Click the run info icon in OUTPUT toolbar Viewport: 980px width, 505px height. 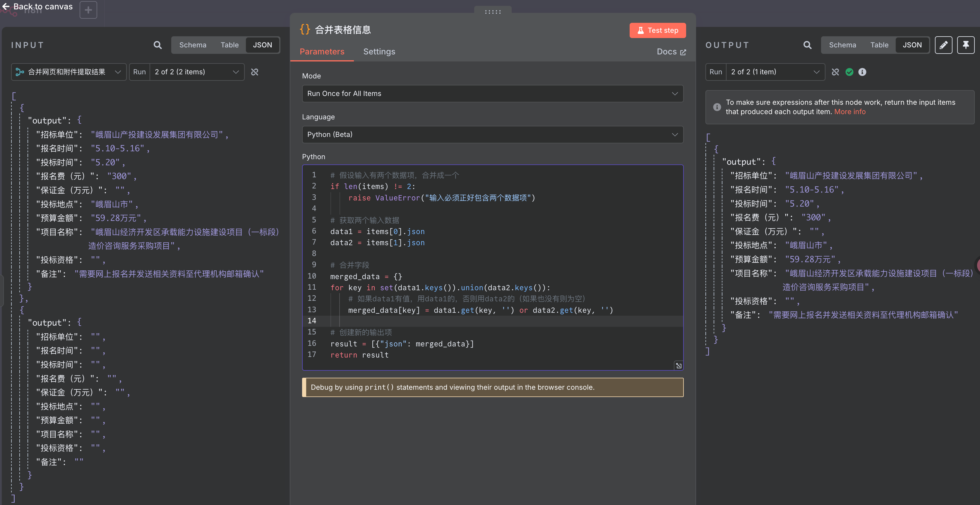862,72
